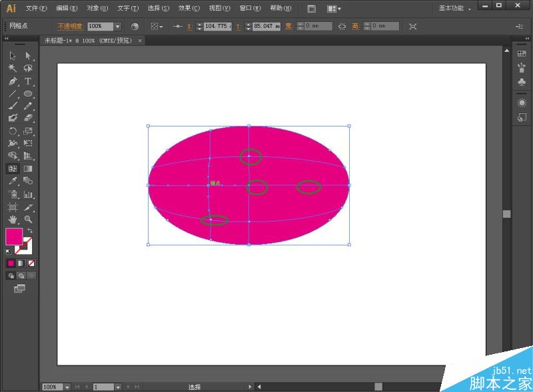The width and height of the screenshot is (533, 392).
Task: Open the 窗口 (Window) menu
Action: point(251,8)
